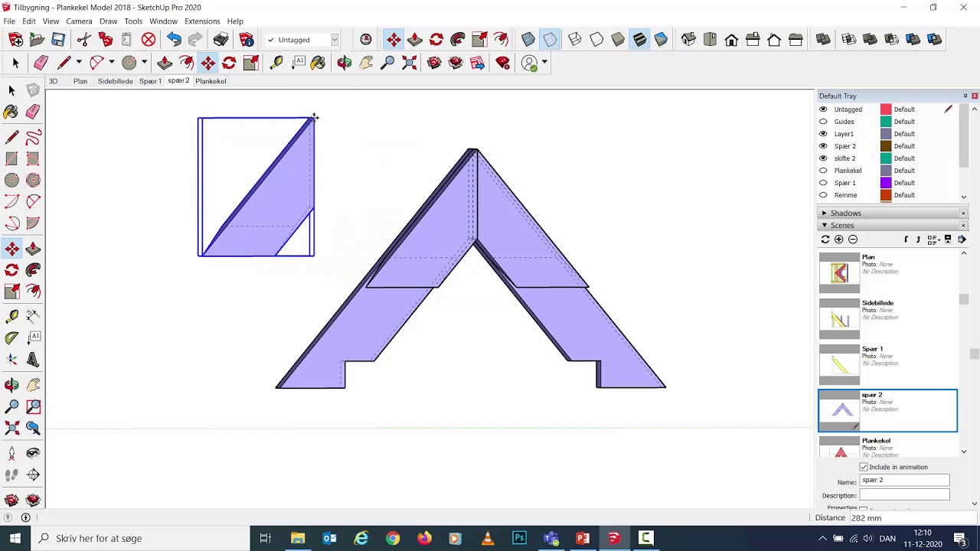The height and width of the screenshot is (551, 980).
Task: Select the Follow Me tool in left toolbar
Action: [x=33, y=270]
